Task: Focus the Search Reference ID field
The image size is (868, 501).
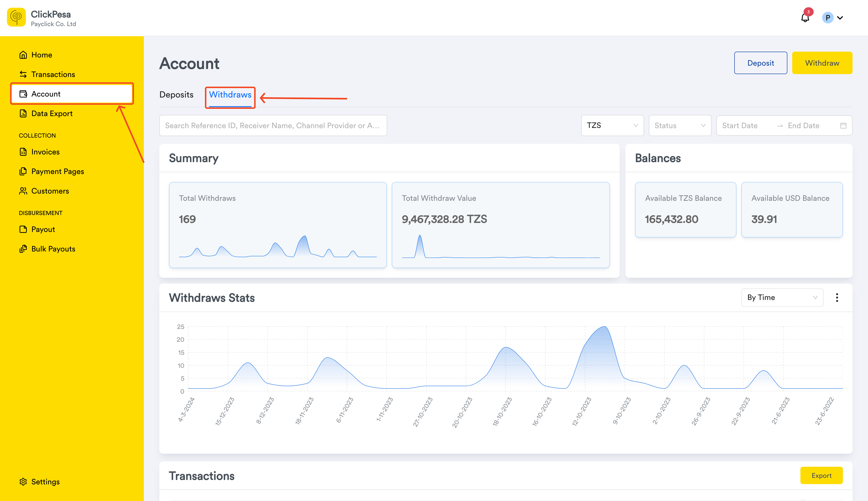Action: coord(273,125)
